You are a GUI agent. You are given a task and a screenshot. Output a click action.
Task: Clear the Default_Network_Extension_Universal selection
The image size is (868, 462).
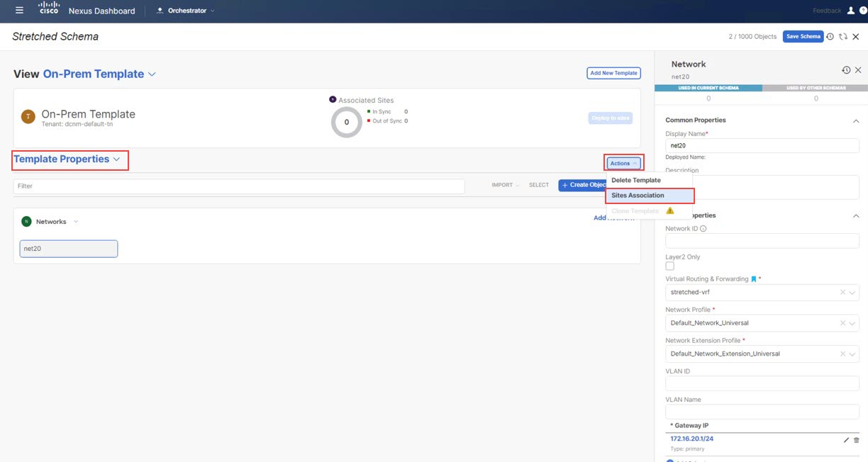coord(842,354)
